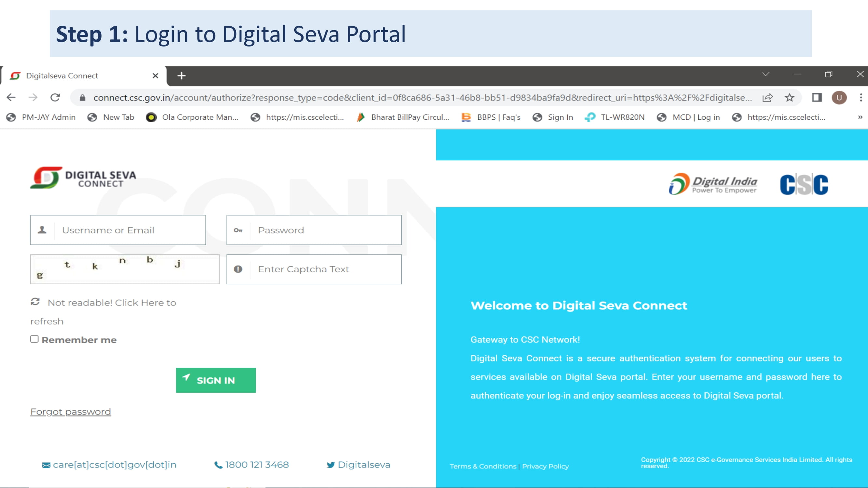Screen dimensions: 868x488
Task: Click the Enter Captcha Text field
Action: (x=314, y=269)
